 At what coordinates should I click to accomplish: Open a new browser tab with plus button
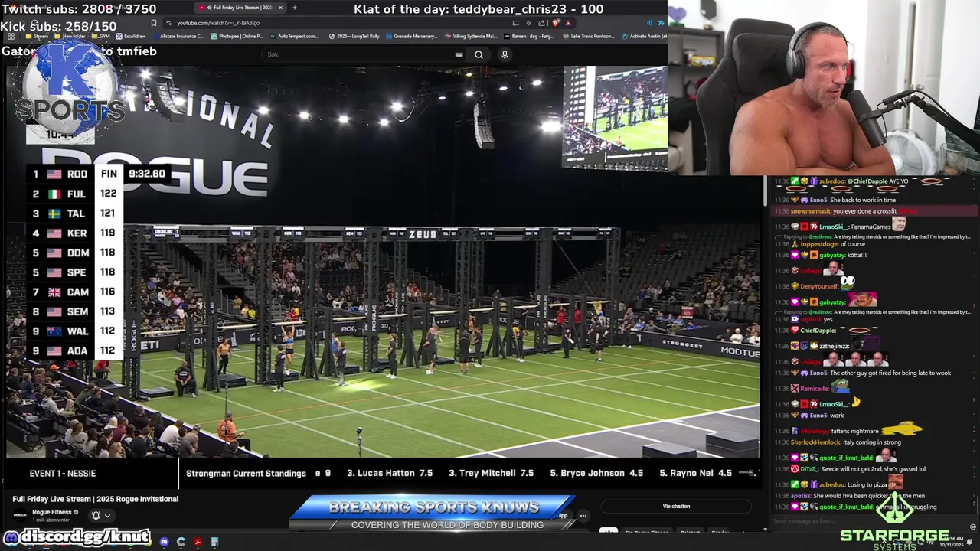(x=295, y=8)
